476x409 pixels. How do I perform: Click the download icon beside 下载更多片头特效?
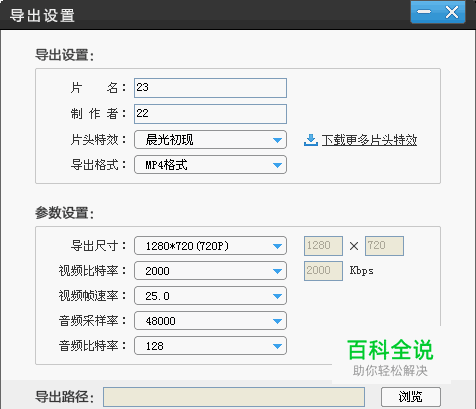(x=311, y=140)
